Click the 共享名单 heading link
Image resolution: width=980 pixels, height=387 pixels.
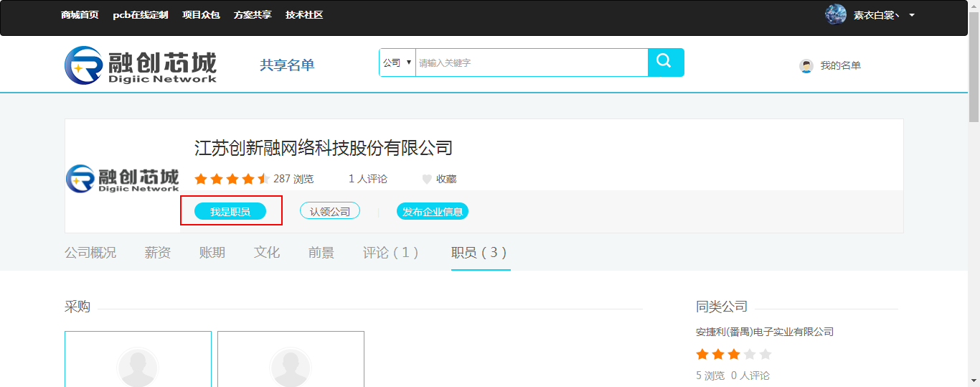287,65
